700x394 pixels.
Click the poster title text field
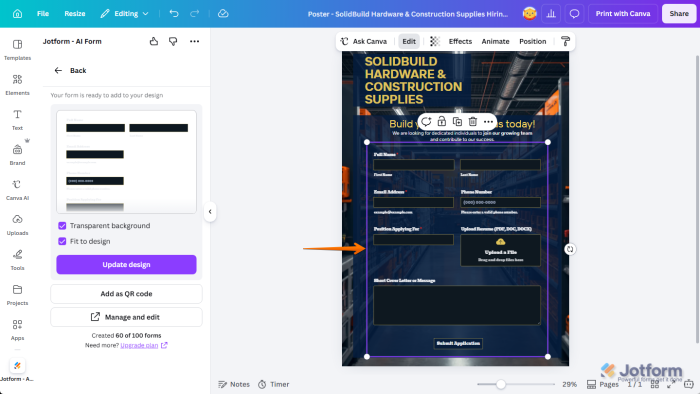[408, 14]
